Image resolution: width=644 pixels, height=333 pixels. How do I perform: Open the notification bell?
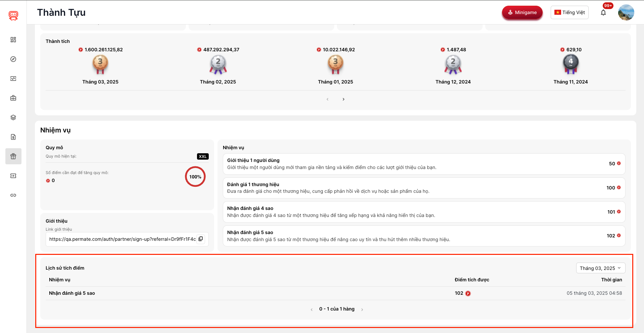pos(603,13)
